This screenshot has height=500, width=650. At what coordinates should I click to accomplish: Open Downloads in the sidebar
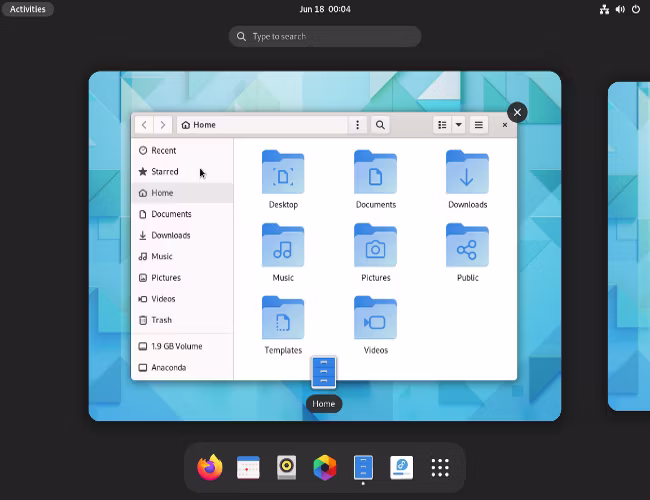pos(182,235)
